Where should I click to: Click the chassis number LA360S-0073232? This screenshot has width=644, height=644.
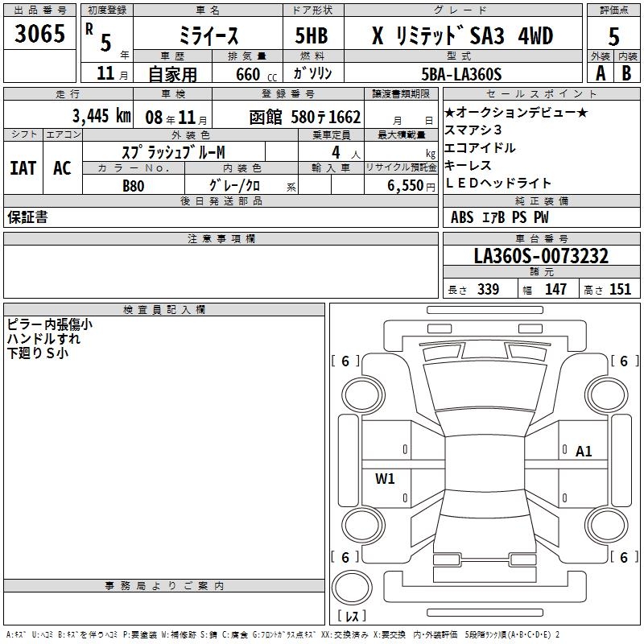(541, 257)
